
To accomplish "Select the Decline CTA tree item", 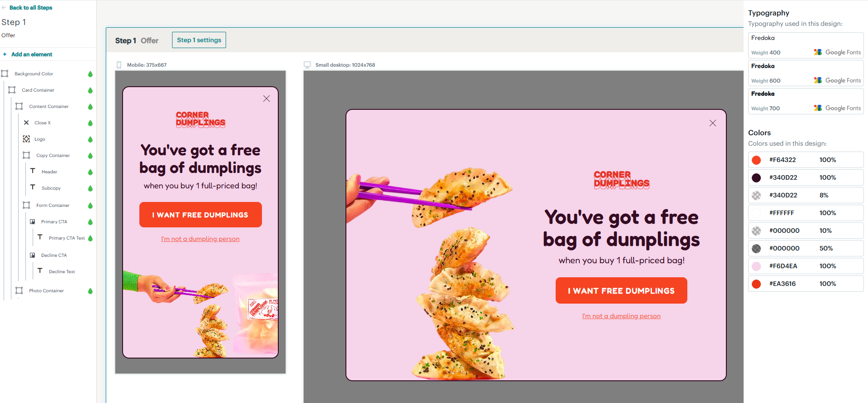I will (x=54, y=255).
